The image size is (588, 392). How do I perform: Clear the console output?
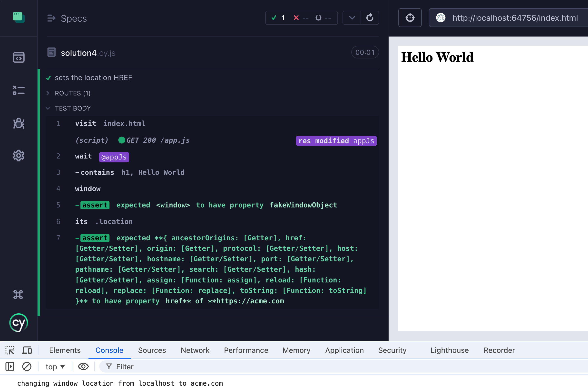pyautogui.click(x=27, y=366)
